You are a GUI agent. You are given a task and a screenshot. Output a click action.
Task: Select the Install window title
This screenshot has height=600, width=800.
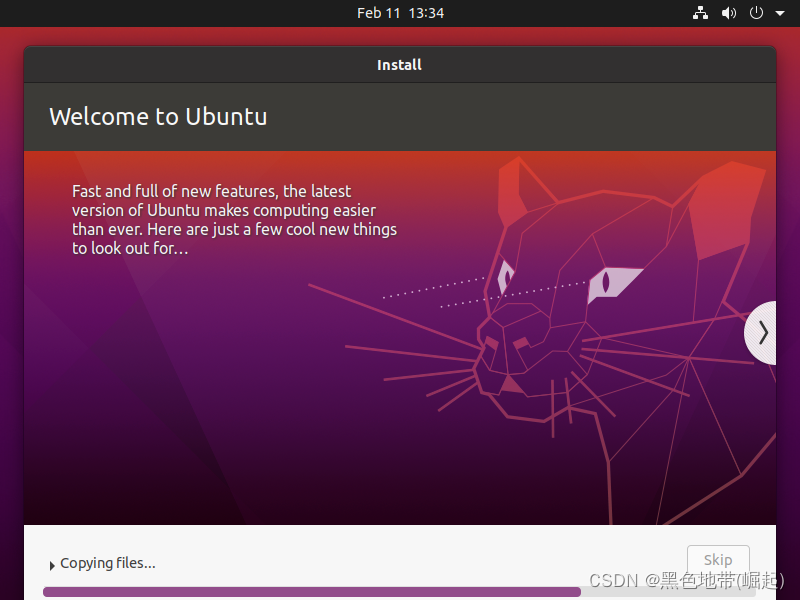coord(399,65)
